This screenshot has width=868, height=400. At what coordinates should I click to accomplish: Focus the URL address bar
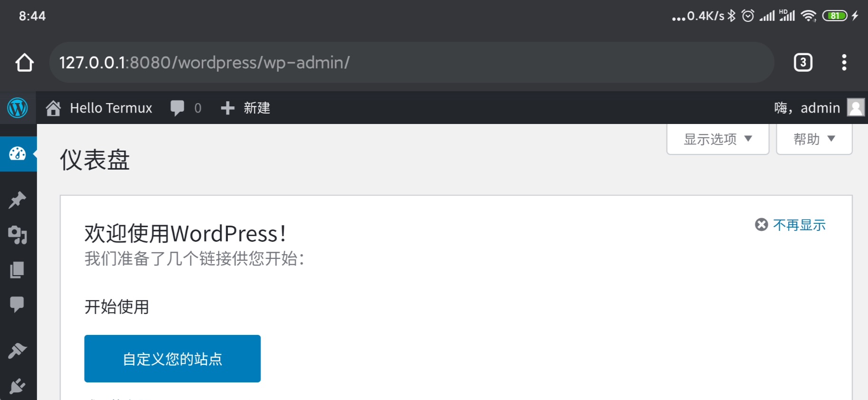click(x=412, y=62)
